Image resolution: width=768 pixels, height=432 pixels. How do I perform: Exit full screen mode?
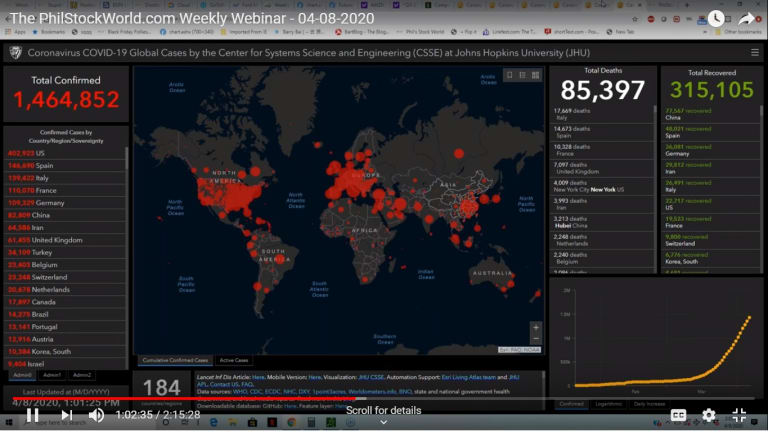(739, 415)
